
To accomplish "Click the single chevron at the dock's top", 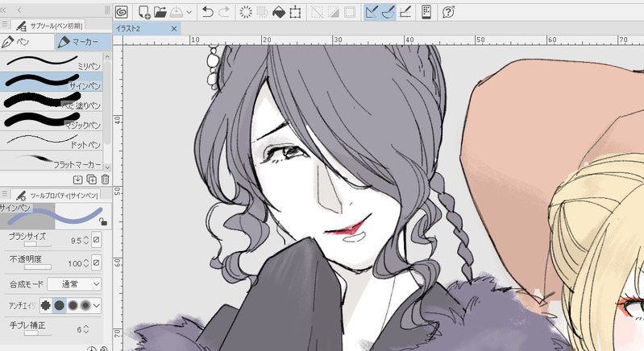I will [19, 10].
